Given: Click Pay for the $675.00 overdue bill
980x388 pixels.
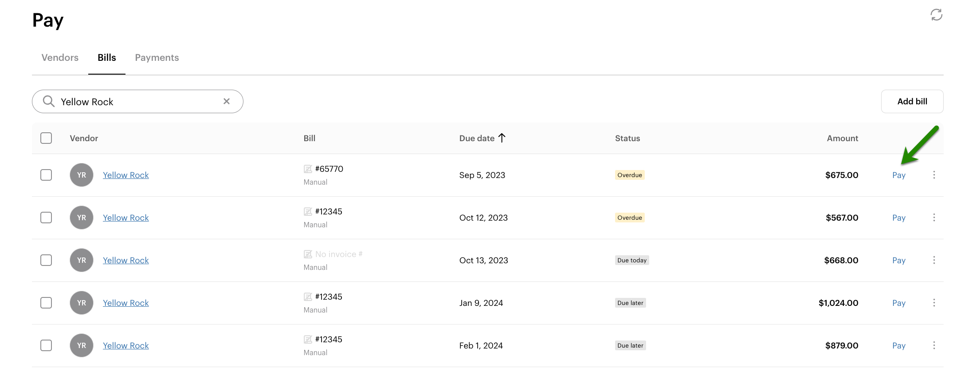Looking at the screenshot, I should click(x=898, y=175).
